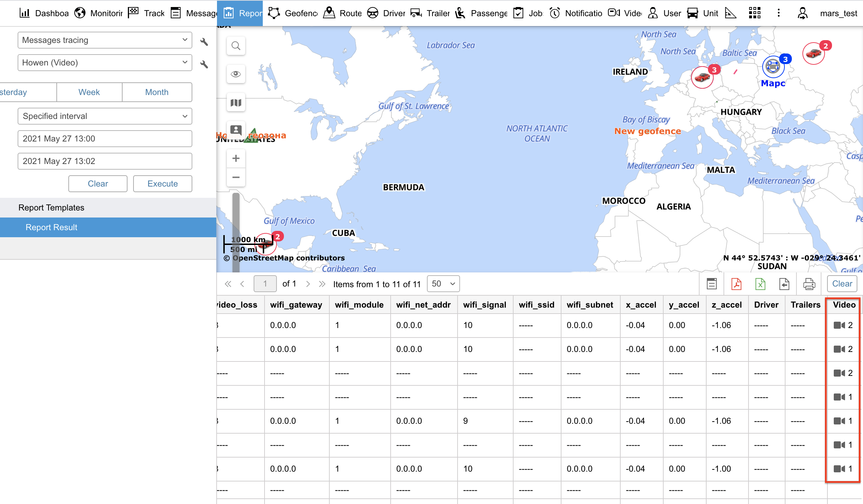863x504 pixels.
Task: Switch to the Report Templates section
Action: point(51,208)
